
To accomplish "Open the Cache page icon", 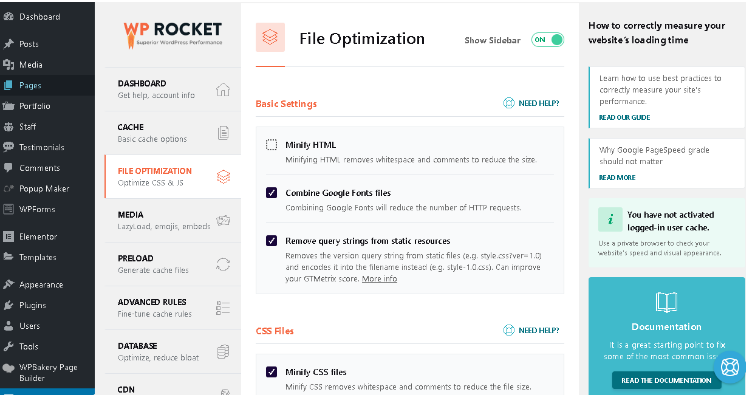I will [x=223, y=133].
